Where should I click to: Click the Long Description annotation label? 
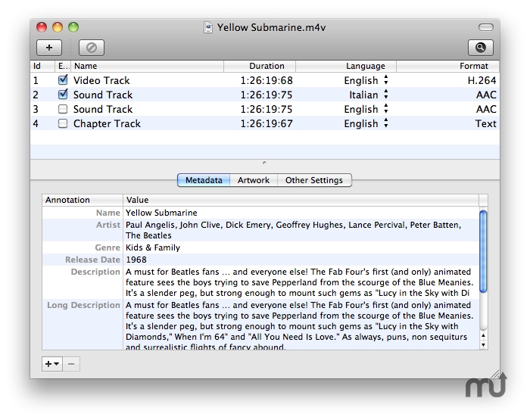point(83,305)
